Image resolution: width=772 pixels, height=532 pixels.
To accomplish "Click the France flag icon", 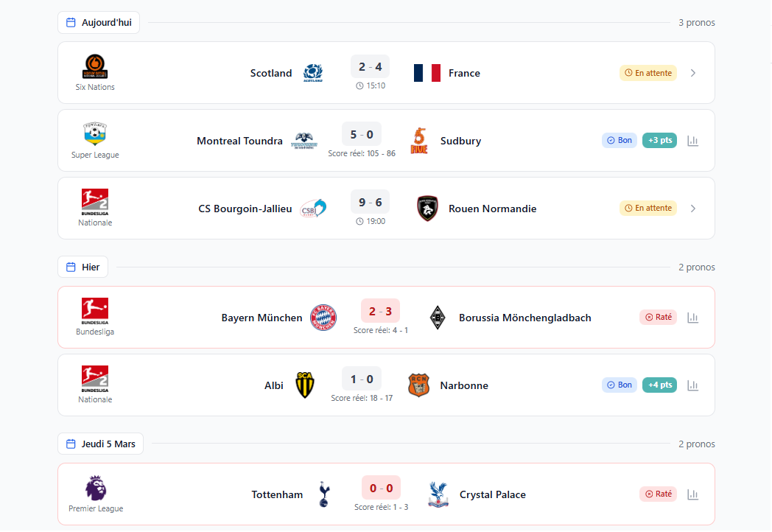I will point(427,73).
